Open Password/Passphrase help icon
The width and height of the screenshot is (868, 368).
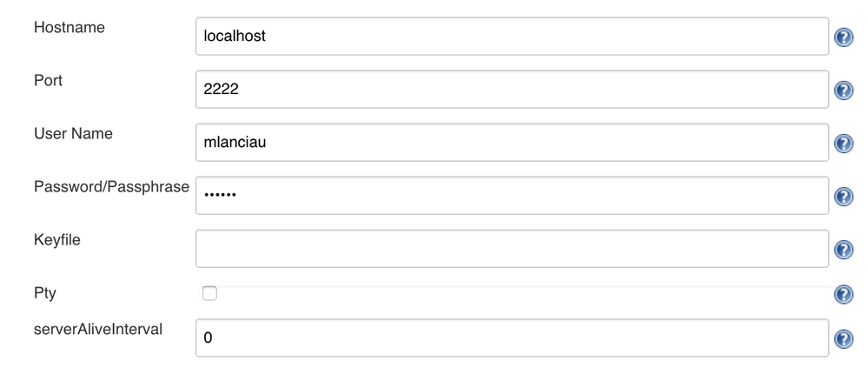click(x=843, y=197)
